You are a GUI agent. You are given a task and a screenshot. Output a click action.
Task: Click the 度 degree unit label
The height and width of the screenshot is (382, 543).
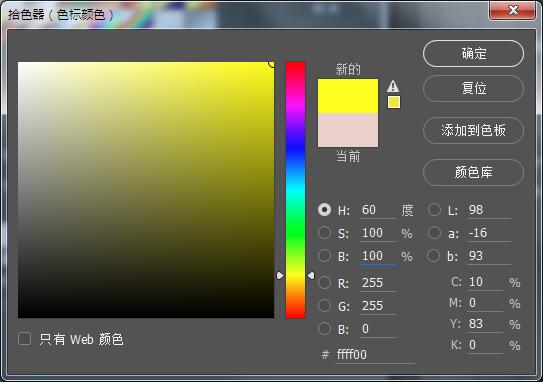click(407, 210)
